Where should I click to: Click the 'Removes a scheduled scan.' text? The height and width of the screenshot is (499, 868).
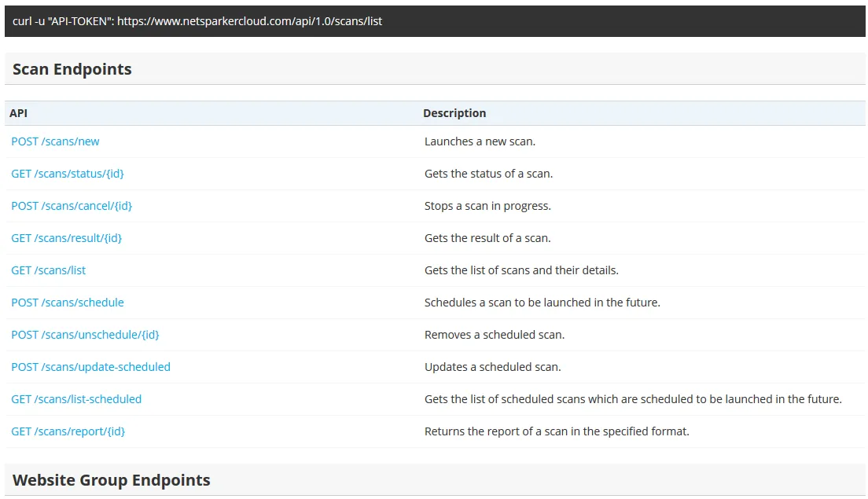(x=495, y=335)
